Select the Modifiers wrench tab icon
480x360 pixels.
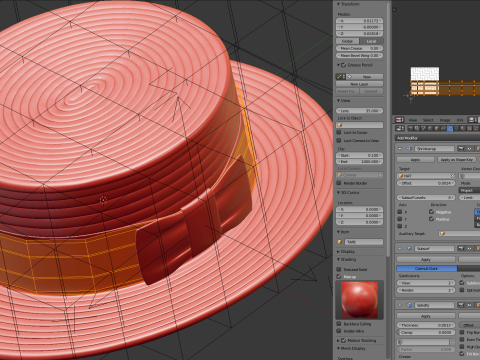pos(450,128)
